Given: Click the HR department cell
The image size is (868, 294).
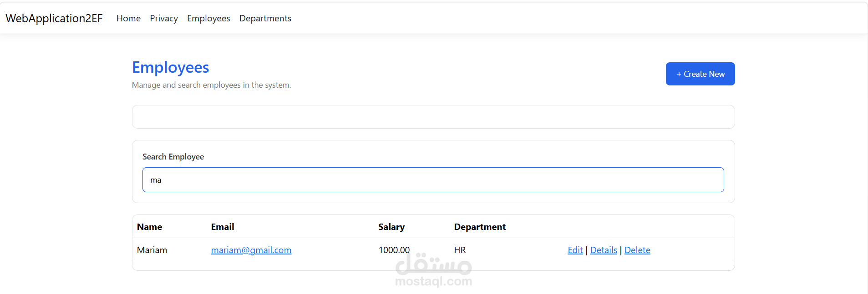Looking at the screenshot, I should pyautogui.click(x=460, y=250).
